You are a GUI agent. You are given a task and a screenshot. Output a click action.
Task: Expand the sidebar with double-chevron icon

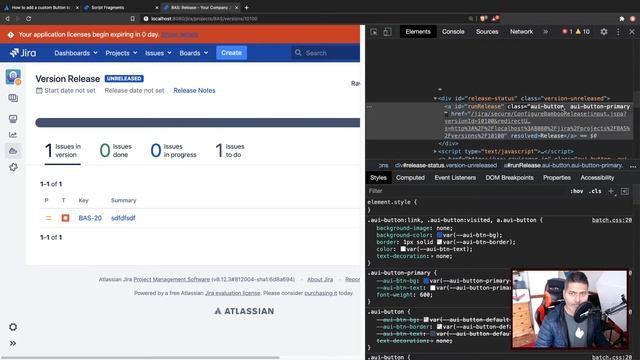pos(13,343)
